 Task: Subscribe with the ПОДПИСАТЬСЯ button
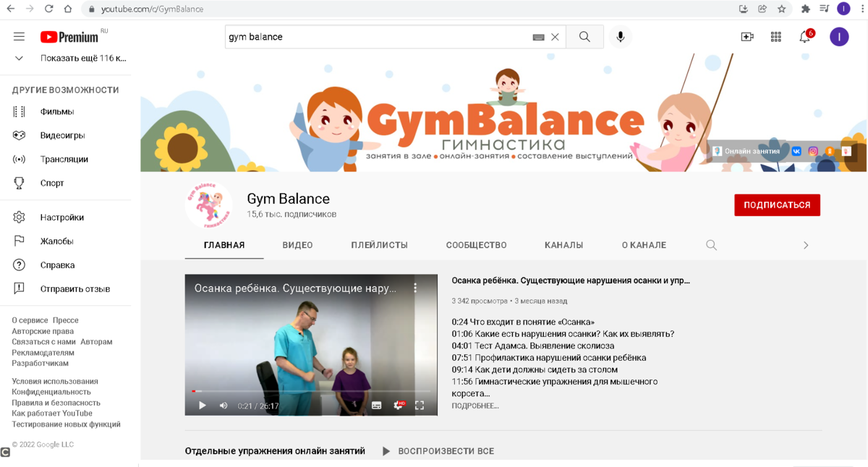777,205
